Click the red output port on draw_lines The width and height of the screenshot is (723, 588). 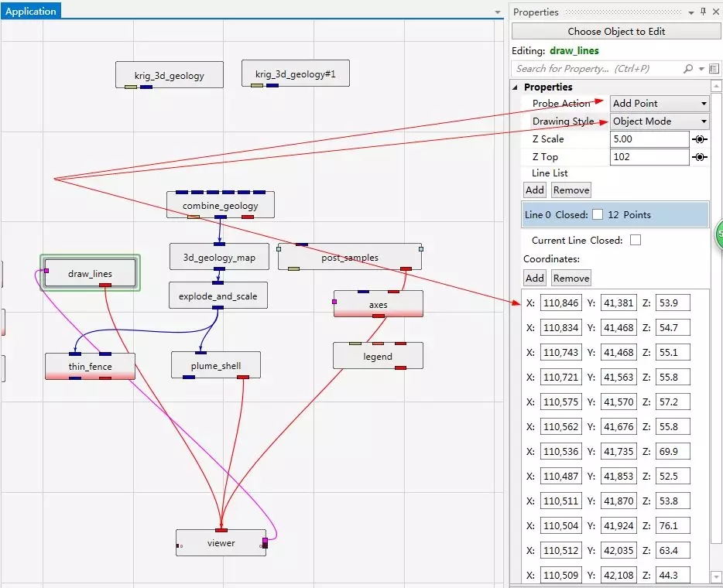(105, 285)
